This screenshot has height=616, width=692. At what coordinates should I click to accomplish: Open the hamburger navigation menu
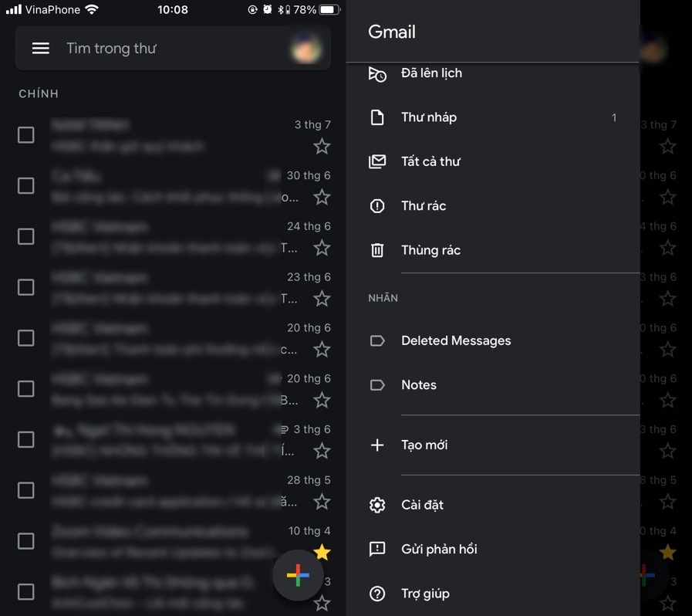pyautogui.click(x=41, y=49)
